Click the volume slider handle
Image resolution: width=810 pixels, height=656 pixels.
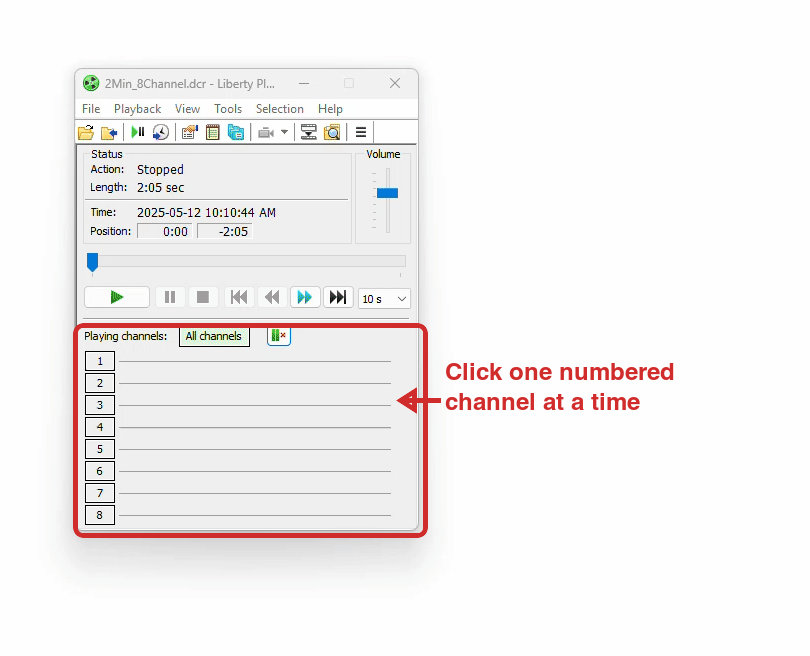pos(387,193)
